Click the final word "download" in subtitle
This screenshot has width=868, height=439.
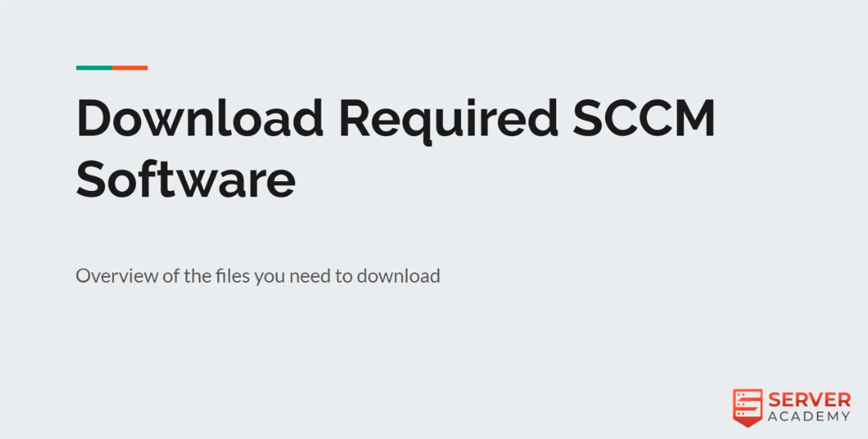coord(398,275)
